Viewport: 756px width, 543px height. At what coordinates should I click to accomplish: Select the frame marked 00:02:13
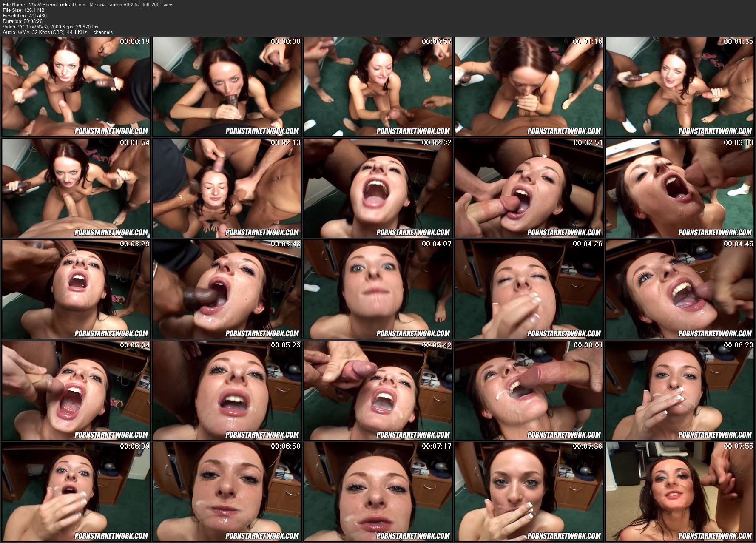coord(227,188)
